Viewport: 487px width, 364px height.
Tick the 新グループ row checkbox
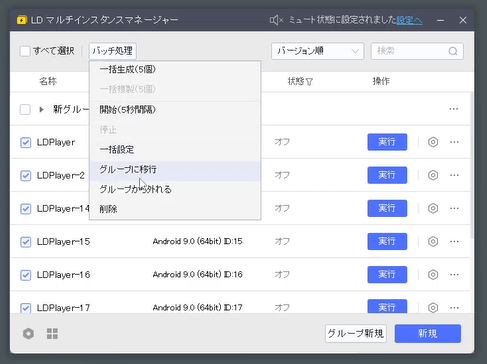[25, 109]
